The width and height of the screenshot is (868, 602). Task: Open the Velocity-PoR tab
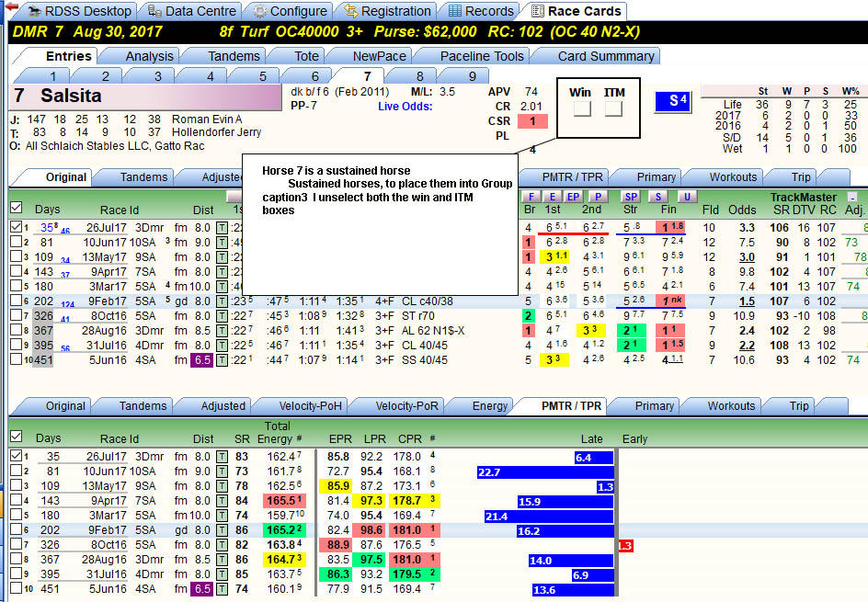pos(406,406)
